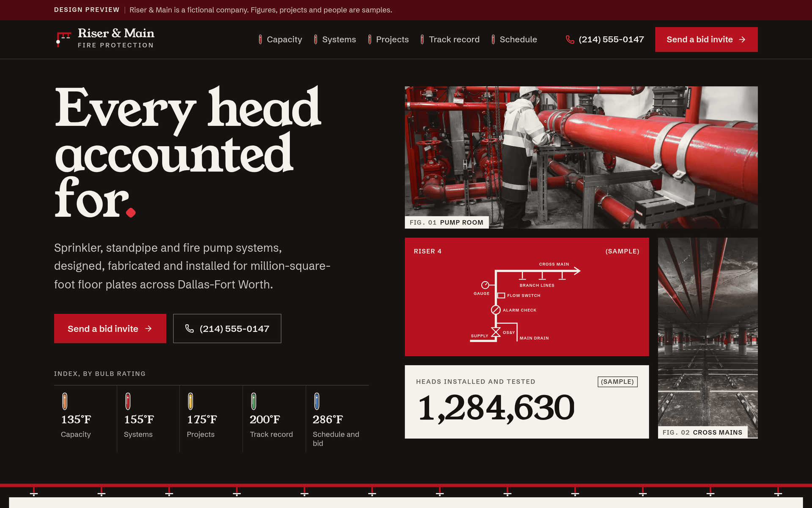The image size is (812, 508).
Task: Click the Riser 4 diagram card
Action: [527, 297]
